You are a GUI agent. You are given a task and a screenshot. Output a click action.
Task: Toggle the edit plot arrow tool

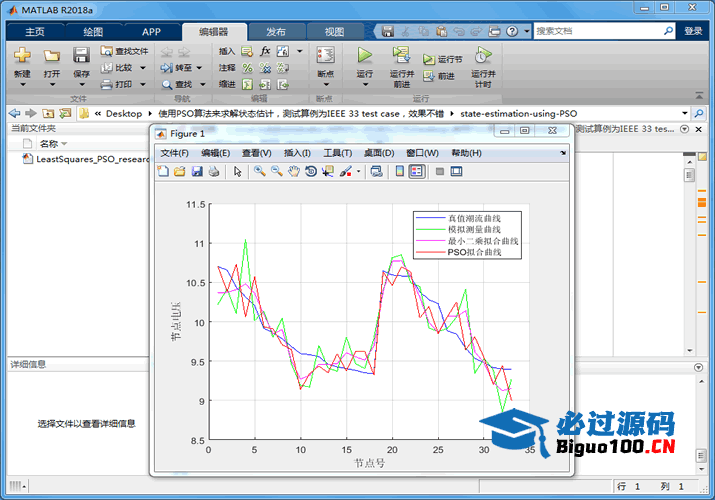point(237,171)
